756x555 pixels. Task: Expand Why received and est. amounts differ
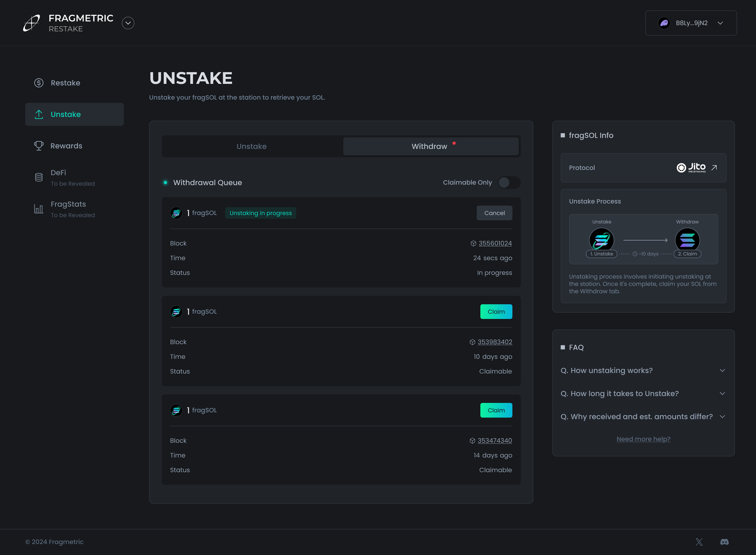point(643,417)
